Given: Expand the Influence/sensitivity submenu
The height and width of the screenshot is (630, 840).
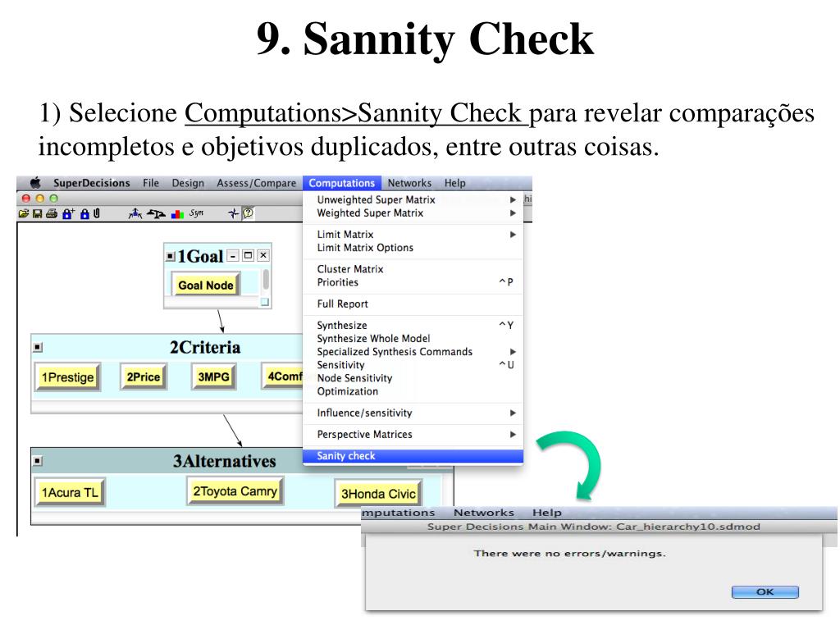Looking at the screenshot, I should (x=413, y=413).
